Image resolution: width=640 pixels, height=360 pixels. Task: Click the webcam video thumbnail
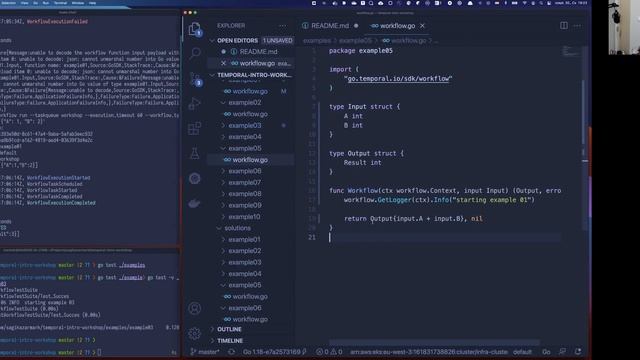point(624,27)
